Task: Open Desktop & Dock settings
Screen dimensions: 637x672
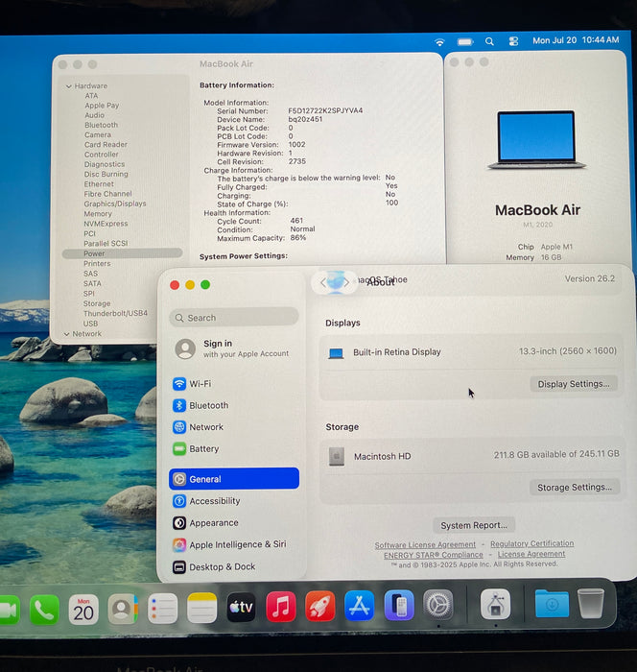Action: 234,567
